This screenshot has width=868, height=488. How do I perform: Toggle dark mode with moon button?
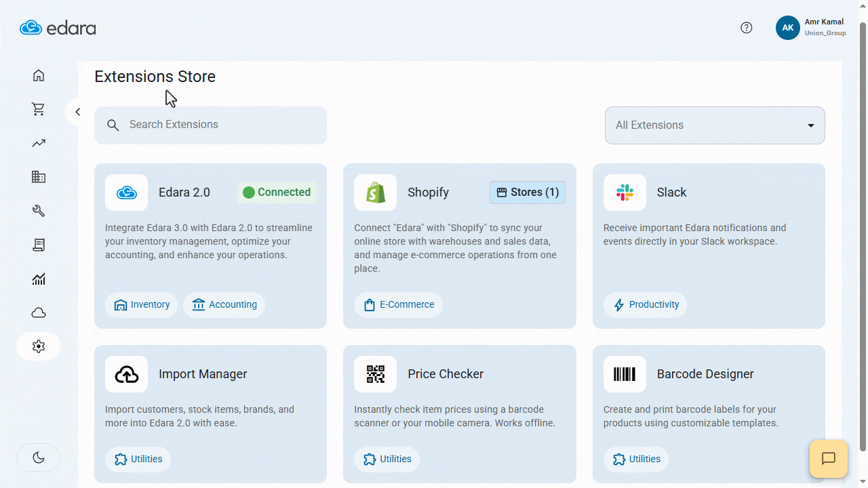click(39, 457)
